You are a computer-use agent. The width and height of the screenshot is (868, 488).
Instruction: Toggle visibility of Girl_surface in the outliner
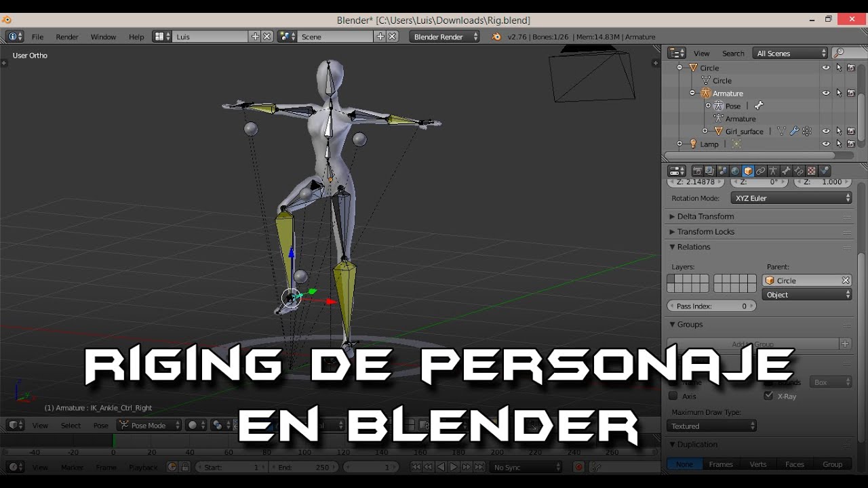point(826,131)
